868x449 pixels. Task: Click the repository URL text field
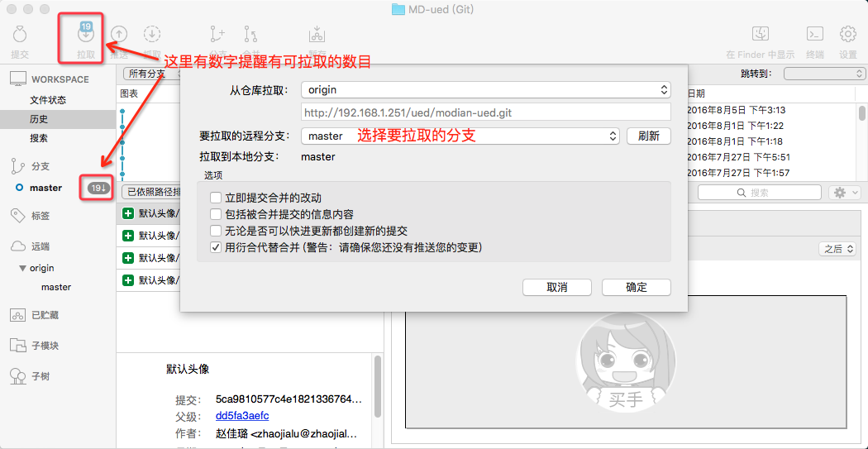click(x=485, y=112)
